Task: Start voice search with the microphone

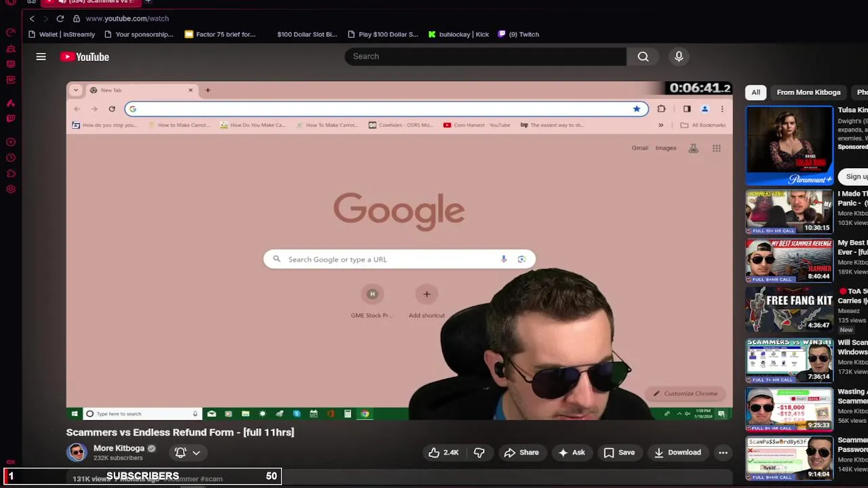Action: click(x=679, y=57)
